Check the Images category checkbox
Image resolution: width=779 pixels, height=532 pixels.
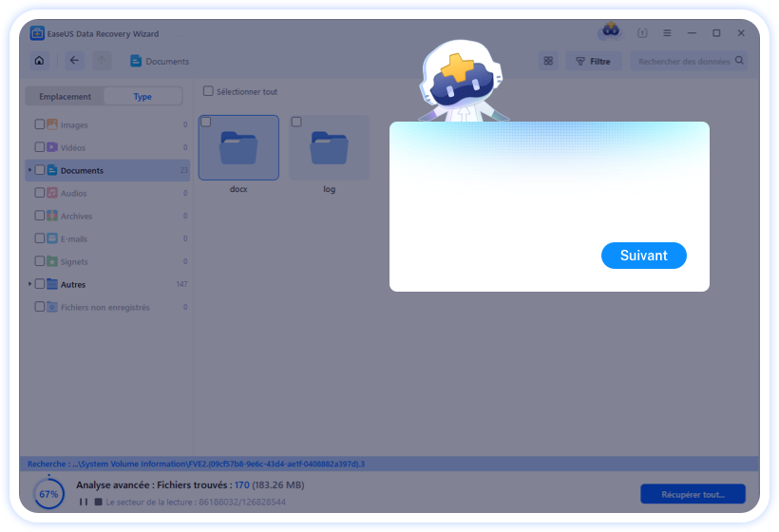click(x=39, y=124)
